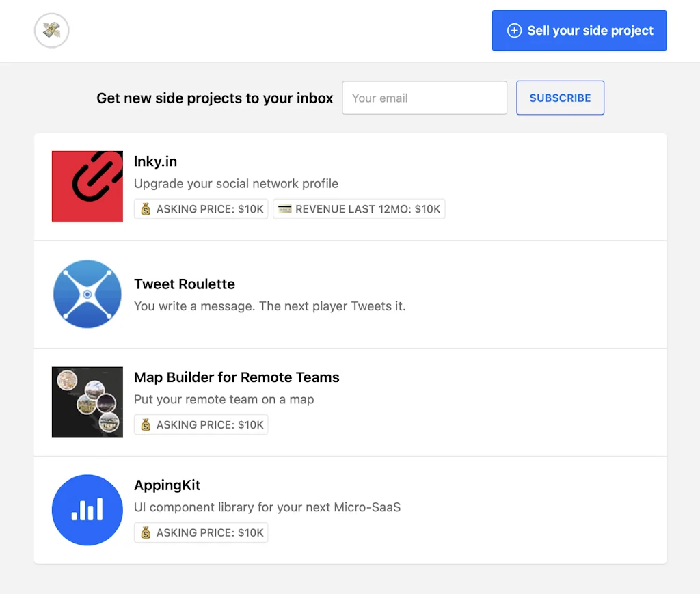
Task: Click the Revenue Last 12MO: $10K tag
Action: point(360,209)
